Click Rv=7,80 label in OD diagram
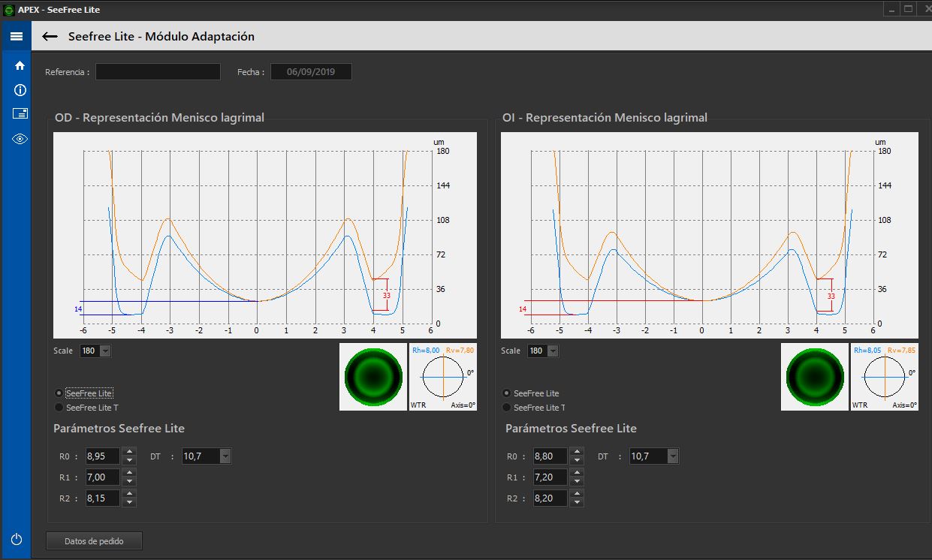This screenshot has height=560, width=932. coord(460,349)
